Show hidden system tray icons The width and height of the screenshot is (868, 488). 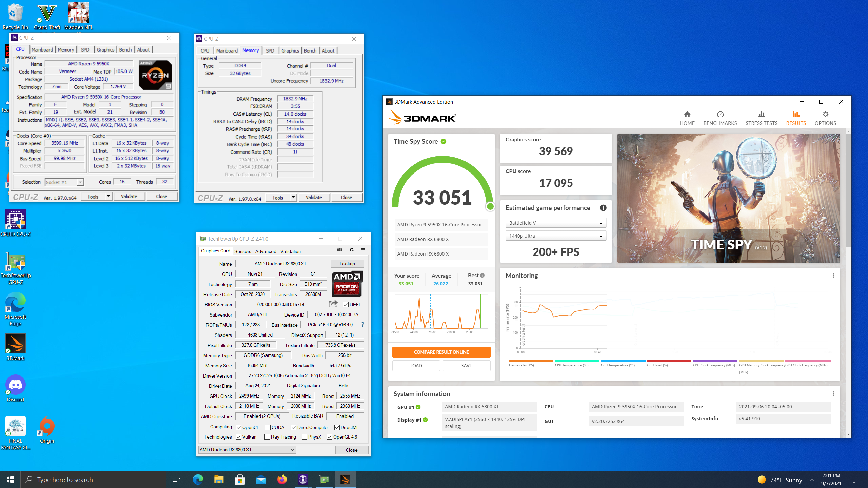tap(812, 480)
